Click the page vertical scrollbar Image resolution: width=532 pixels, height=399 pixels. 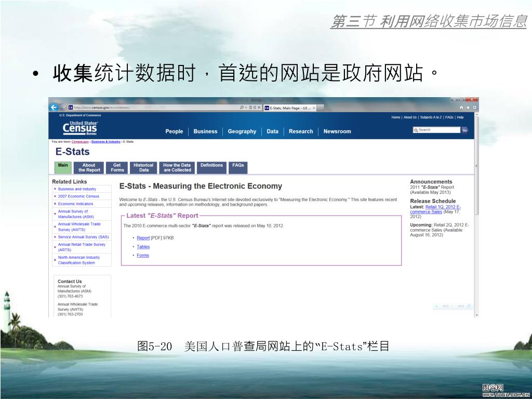[476, 214]
